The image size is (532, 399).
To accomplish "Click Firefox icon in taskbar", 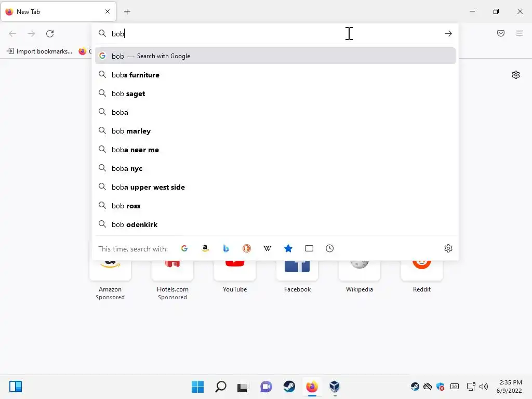I will [312, 387].
